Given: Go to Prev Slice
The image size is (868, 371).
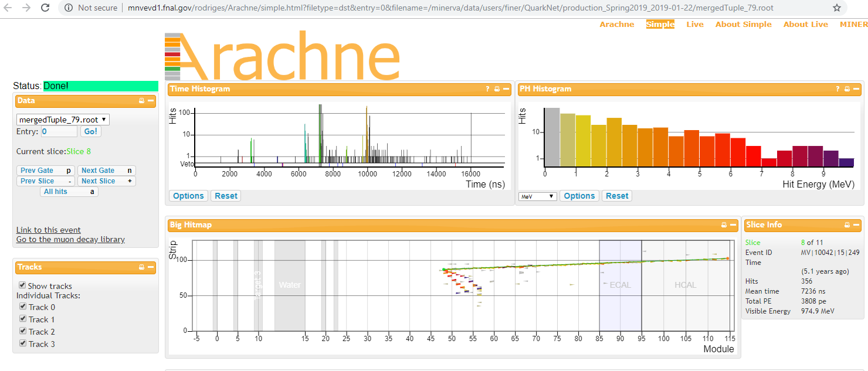Looking at the screenshot, I should point(46,181).
